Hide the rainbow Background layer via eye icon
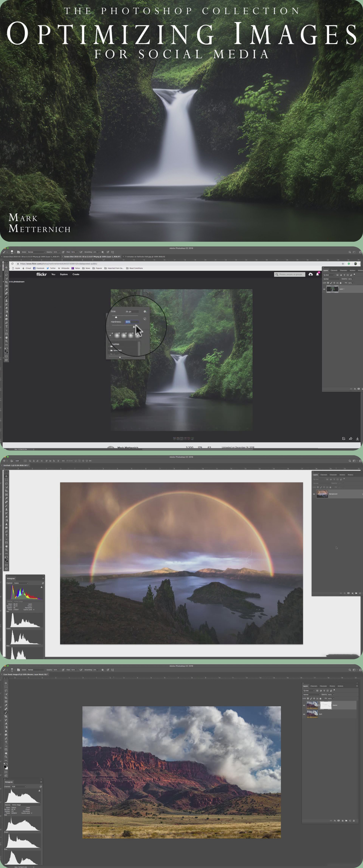Screen dimensions: 363x868 click(x=314, y=494)
